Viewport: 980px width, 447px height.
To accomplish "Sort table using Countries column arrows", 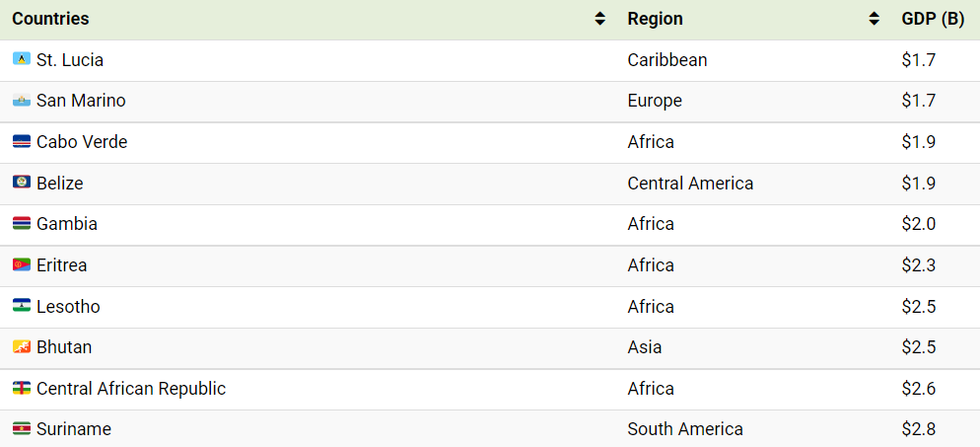I will 600,19.
